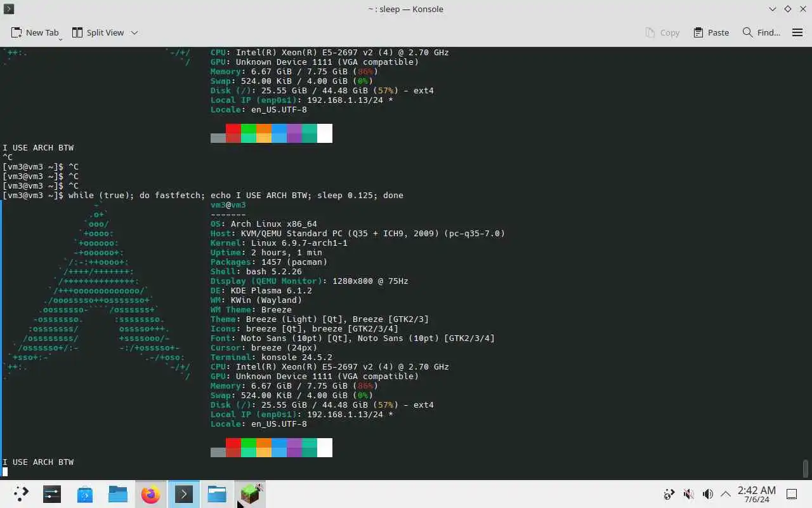
Task: Click the 'Terminal: konsole 24.5.2' line
Action: pos(272,357)
